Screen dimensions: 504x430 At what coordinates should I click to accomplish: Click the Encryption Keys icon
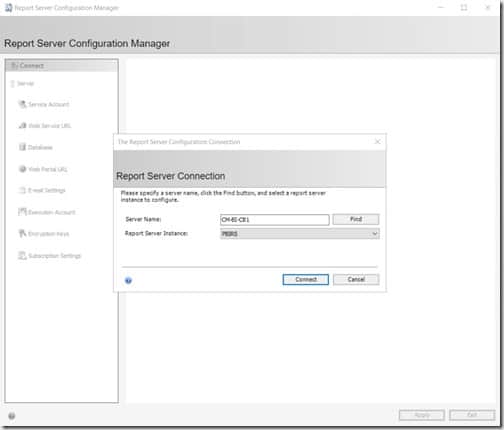[x=22, y=234]
